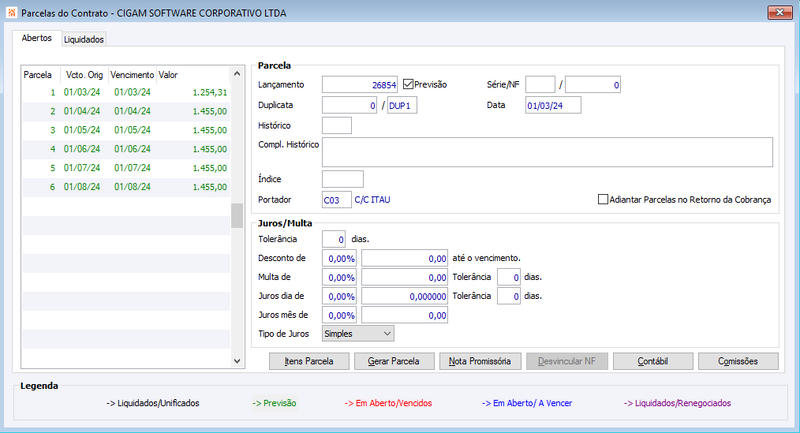Click the Em Aberto/ A Vencer legend entry

tap(527, 403)
